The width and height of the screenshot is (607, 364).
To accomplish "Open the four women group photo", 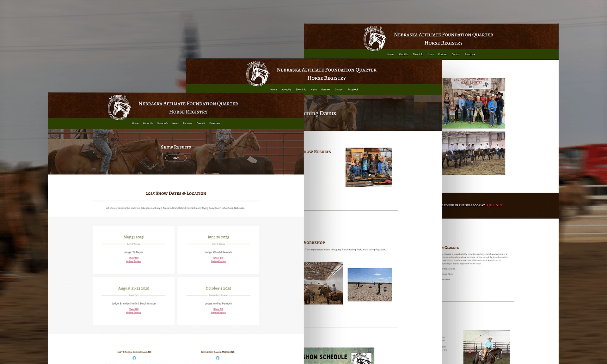I will (369, 167).
